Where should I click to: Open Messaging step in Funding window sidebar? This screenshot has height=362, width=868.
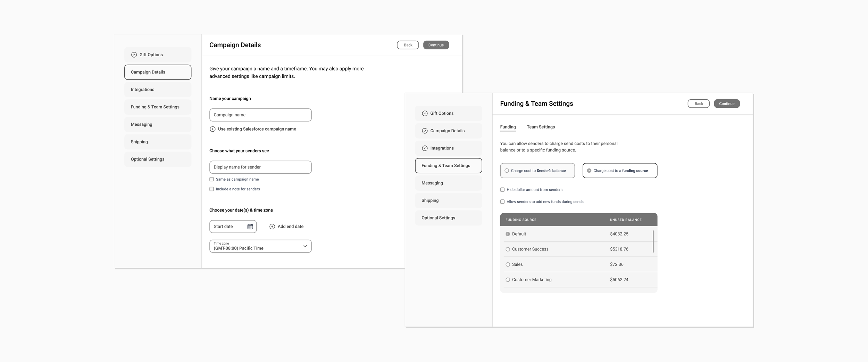(448, 183)
